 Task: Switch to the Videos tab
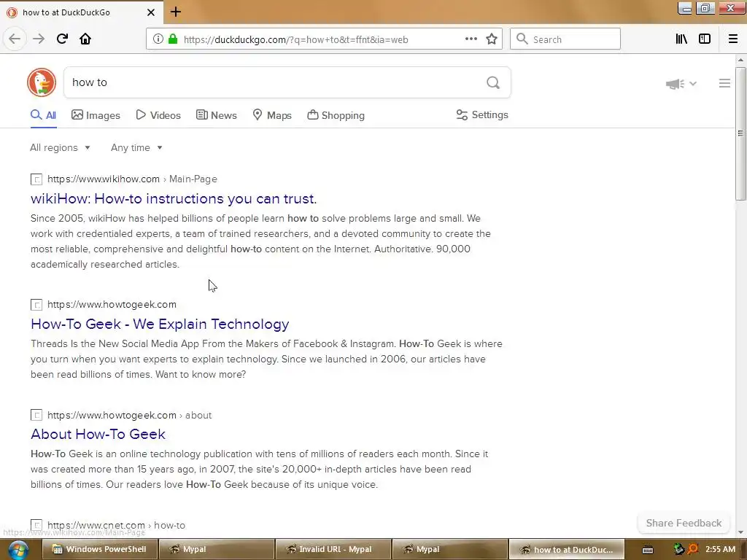tap(158, 115)
